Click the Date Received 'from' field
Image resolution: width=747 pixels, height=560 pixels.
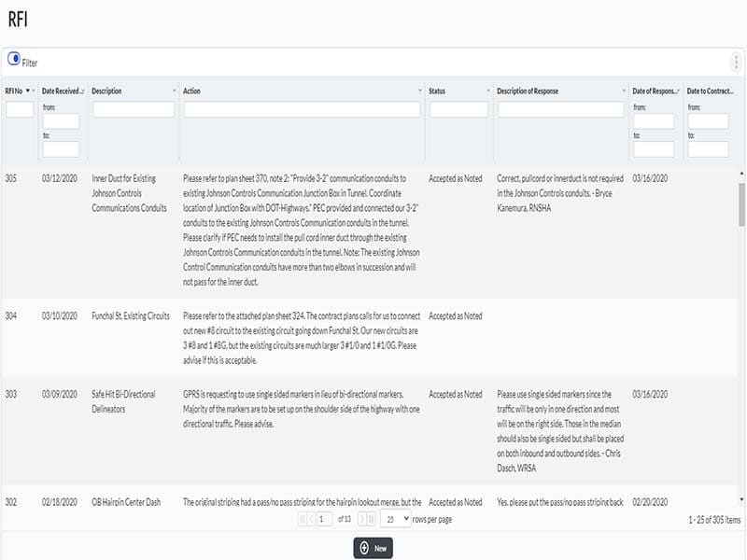[x=61, y=121]
